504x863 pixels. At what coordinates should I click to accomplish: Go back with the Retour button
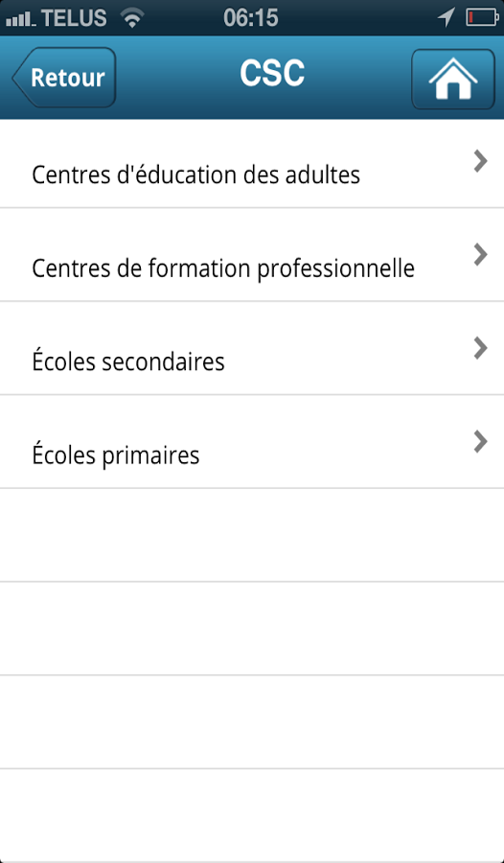click(x=64, y=78)
